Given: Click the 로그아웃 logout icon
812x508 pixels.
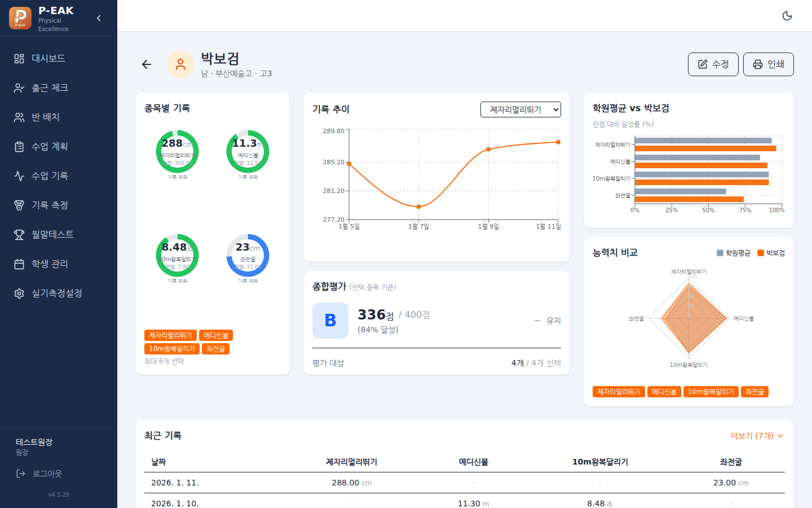Looking at the screenshot, I should pos(21,474).
